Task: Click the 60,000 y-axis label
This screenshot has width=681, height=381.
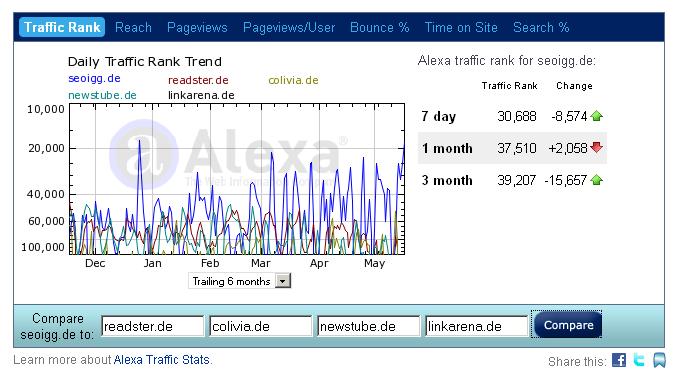Action: pyautogui.click(x=46, y=221)
